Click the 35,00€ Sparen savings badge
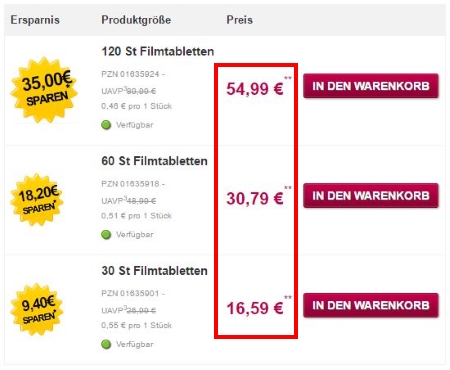450x370 pixels. tap(44, 90)
